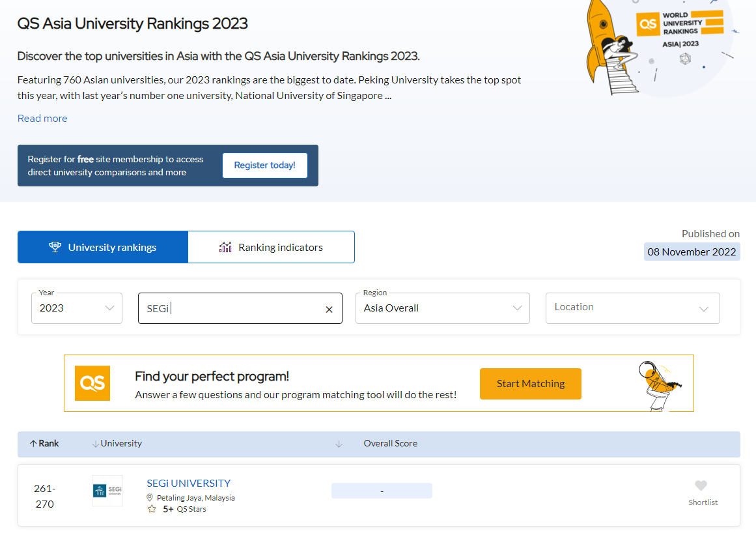Open the Year 2023 dropdown
The height and width of the screenshot is (537, 756).
coord(77,308)
